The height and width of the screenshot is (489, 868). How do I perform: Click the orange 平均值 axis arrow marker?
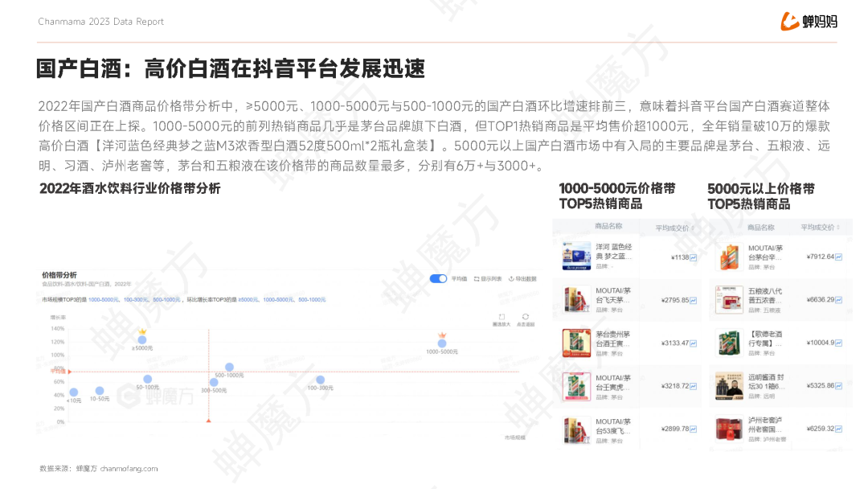click(x=70, y=372)
